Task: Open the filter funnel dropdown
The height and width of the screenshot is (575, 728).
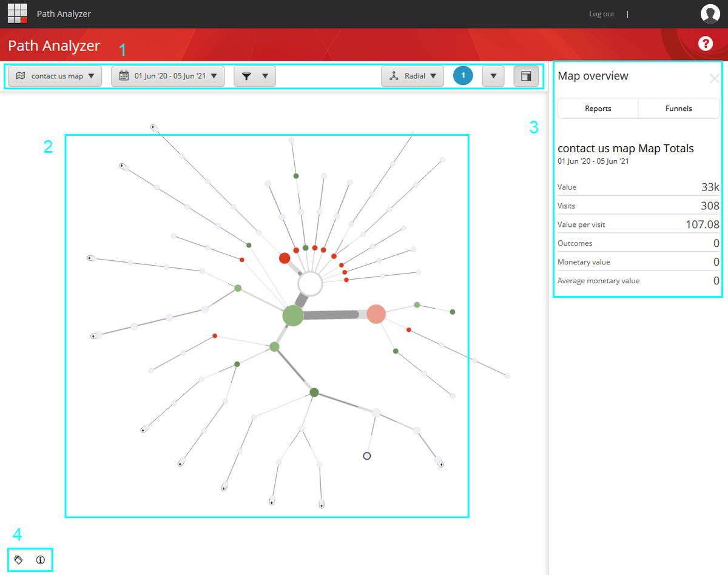Action: [255, 76]
